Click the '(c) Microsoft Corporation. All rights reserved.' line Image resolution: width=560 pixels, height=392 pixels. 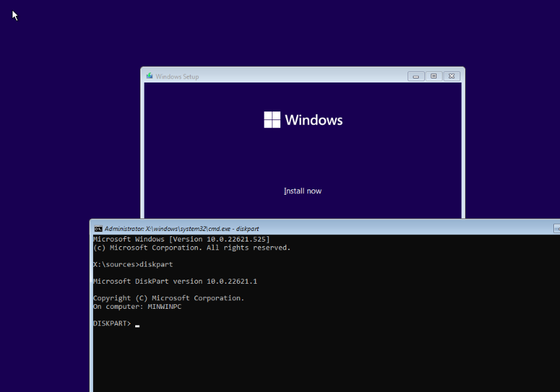(192, 247)
